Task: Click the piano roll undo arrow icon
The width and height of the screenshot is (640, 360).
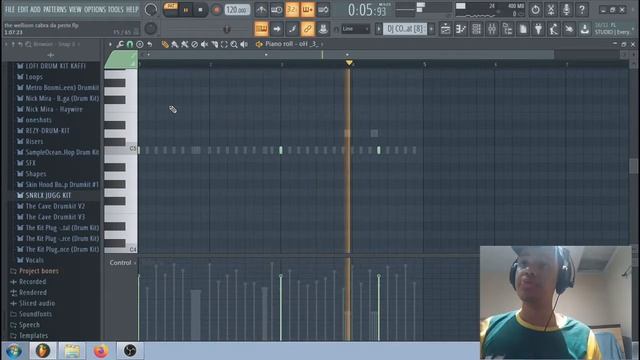Action: point(150,44)
